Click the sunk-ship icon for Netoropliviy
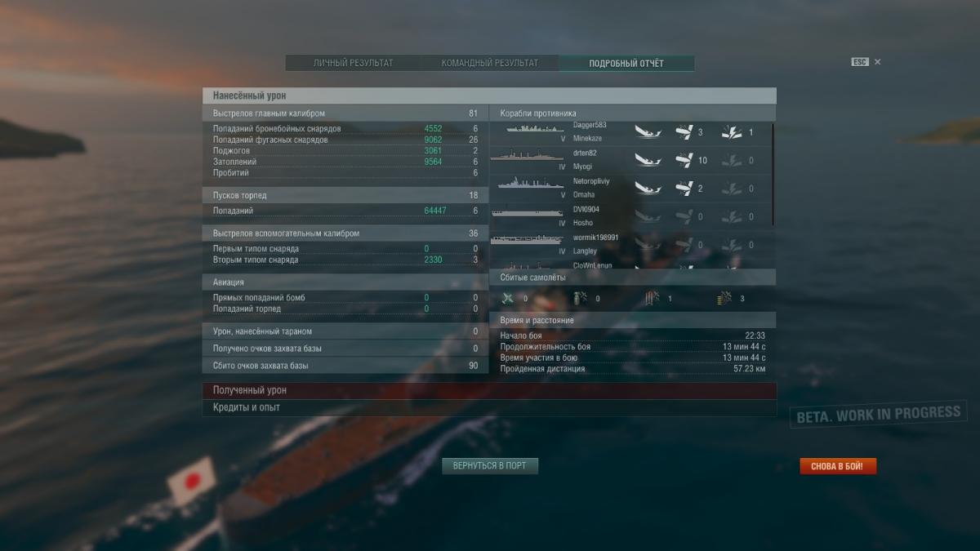 coord(648,189)
